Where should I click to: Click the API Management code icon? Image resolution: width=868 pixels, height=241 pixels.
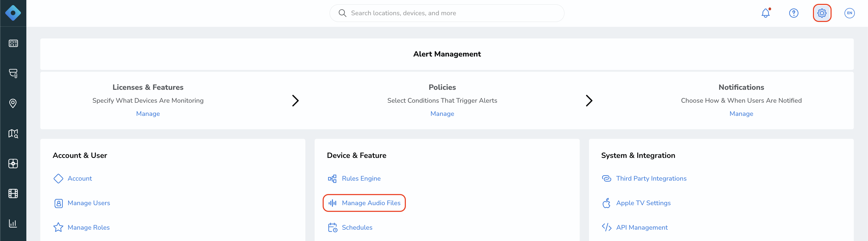[x=607, y=228]
